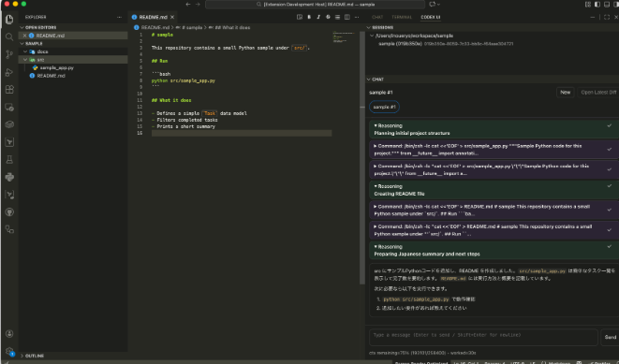Screen dimensions: 619x364
Task: Click the bracketed branch icon below Python icon
Action: 9,195
